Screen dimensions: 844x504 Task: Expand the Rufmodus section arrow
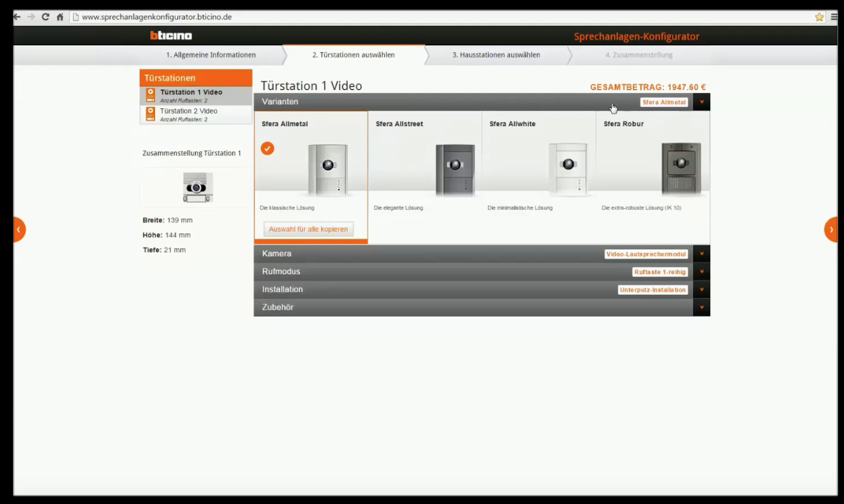click(701, 272)
